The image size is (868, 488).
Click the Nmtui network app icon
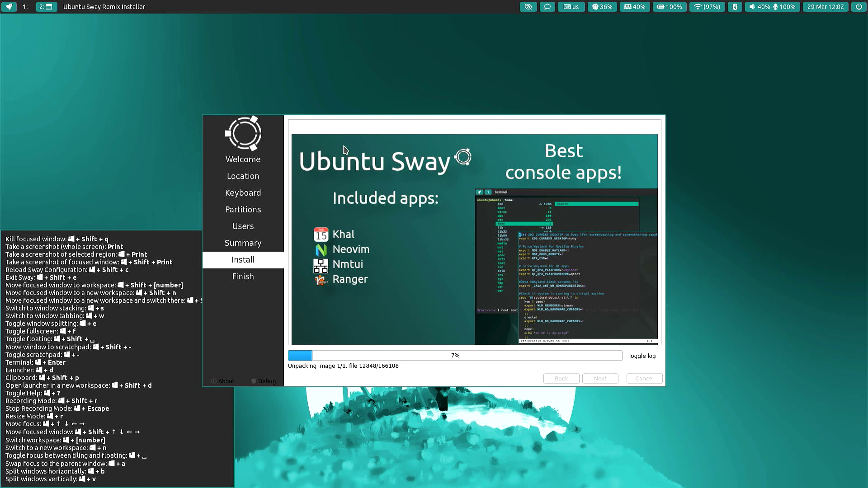tap(321, 264)
